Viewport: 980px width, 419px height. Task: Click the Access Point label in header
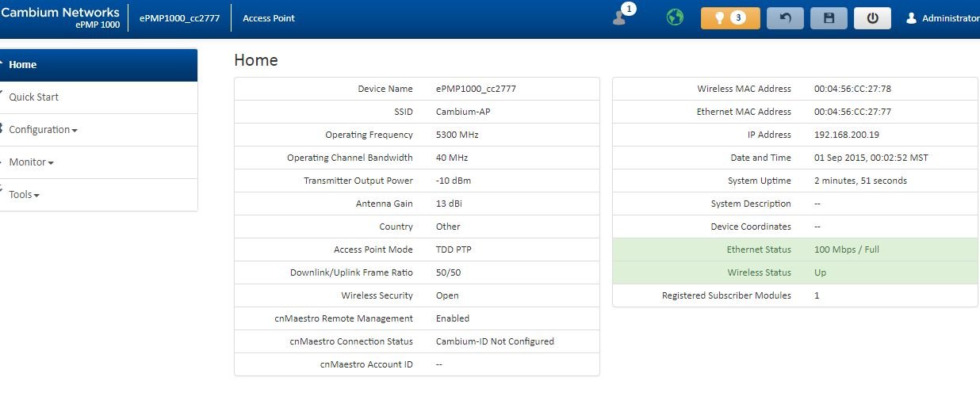pos(268,18)
